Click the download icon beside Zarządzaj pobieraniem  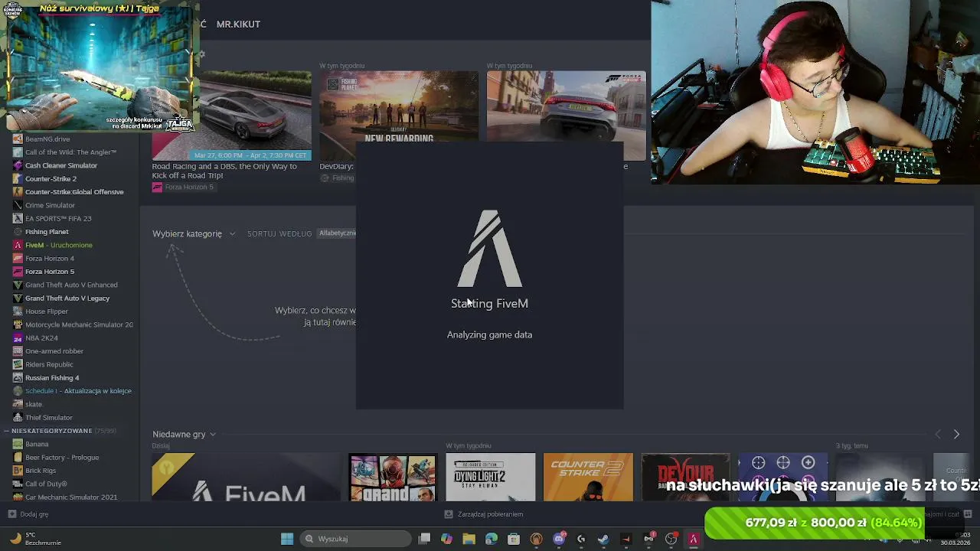[449, 514]
